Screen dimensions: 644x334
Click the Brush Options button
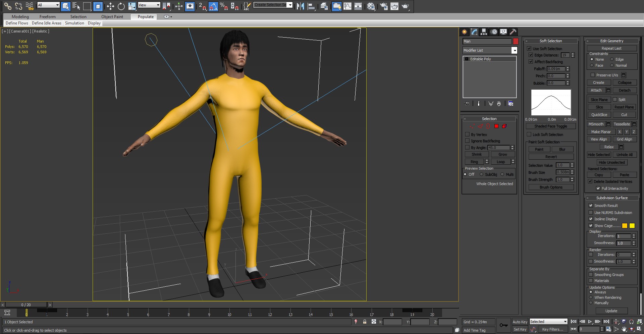pyautogui.click(x=551, y=187)
